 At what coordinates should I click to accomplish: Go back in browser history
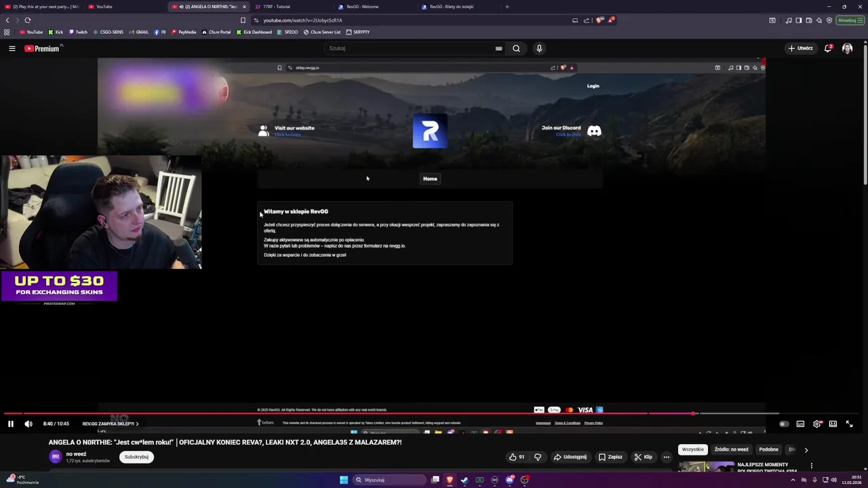7,20
